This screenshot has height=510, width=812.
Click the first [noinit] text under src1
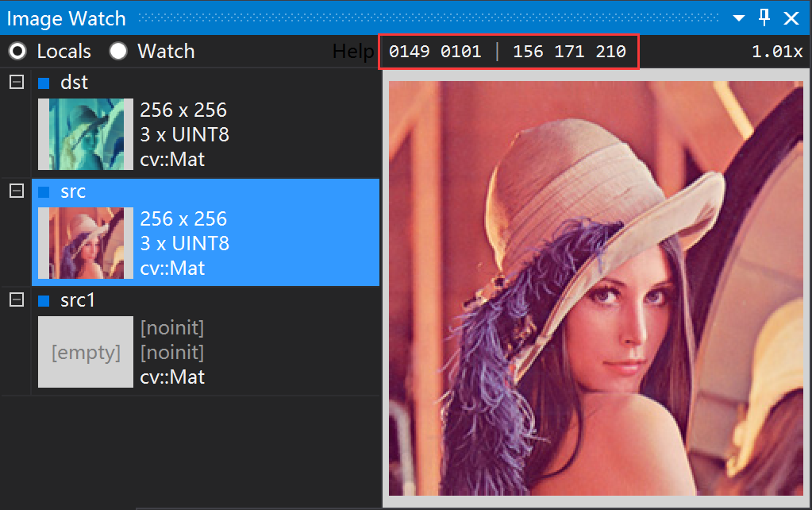click(172, 327)
